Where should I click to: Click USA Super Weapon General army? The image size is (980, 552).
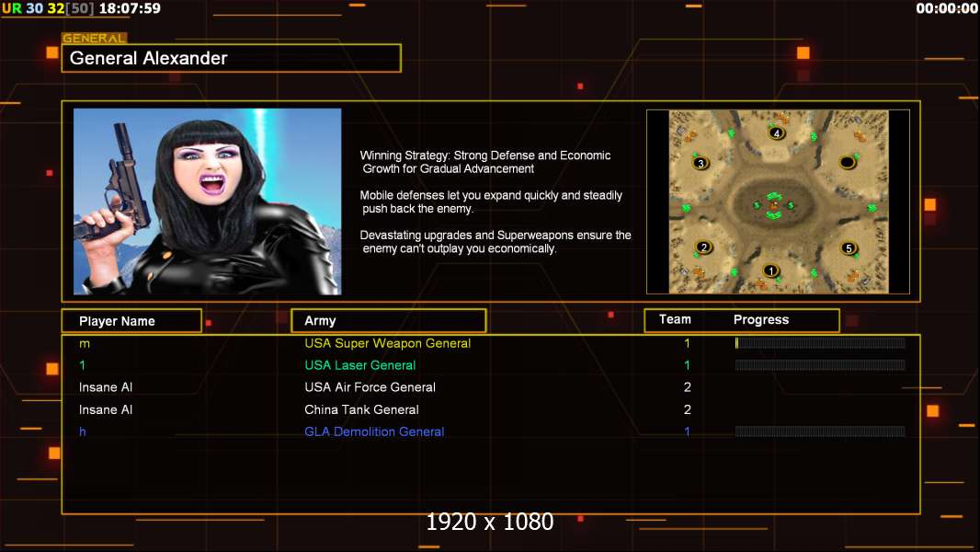388,343
